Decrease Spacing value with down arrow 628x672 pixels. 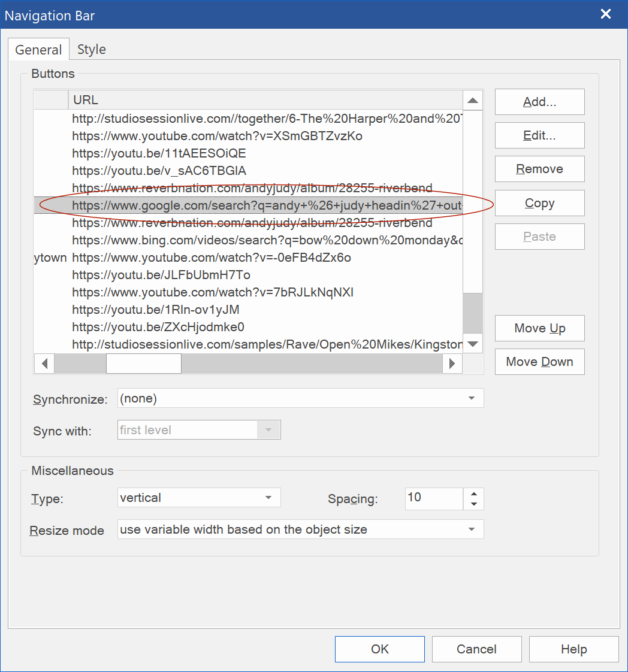pos(474,504)
